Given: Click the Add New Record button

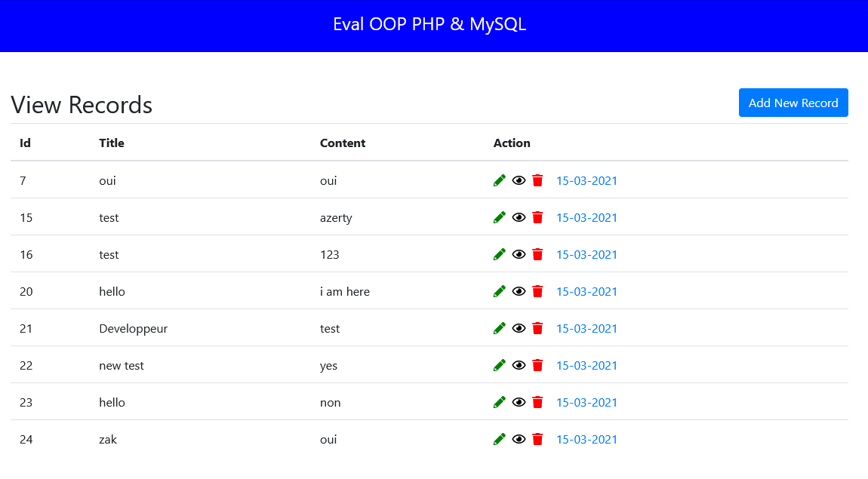Looking at the screenshot, I should [793, 103].
